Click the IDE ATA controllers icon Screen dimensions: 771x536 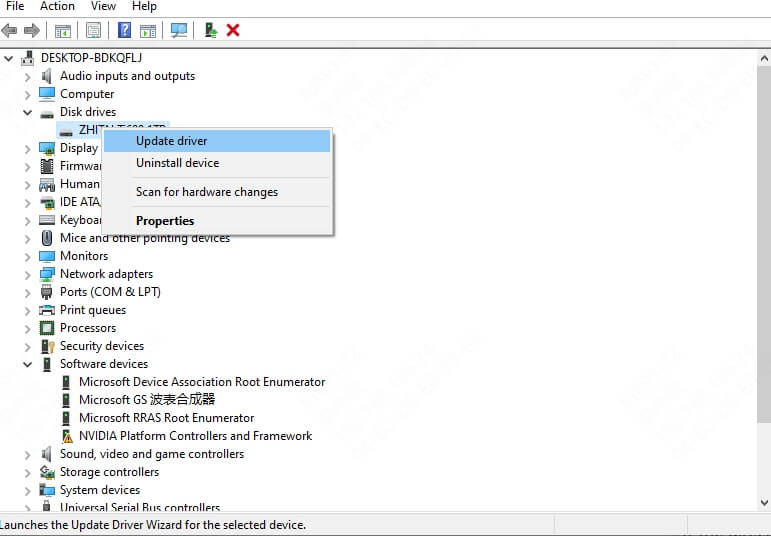[x=47, y=203]
